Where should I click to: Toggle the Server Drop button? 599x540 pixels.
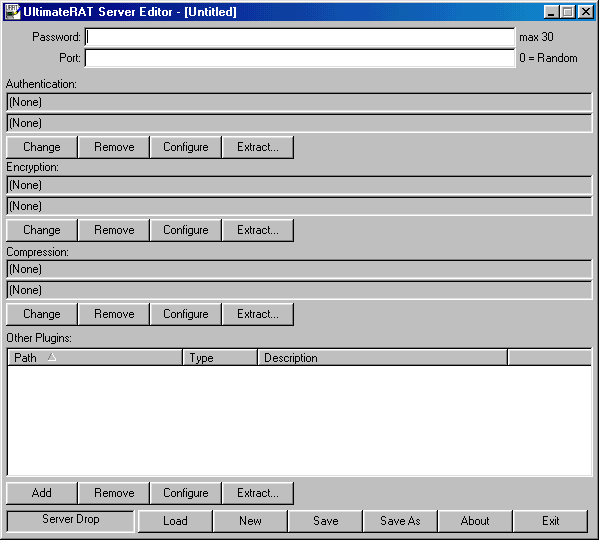tap(71, 521)
